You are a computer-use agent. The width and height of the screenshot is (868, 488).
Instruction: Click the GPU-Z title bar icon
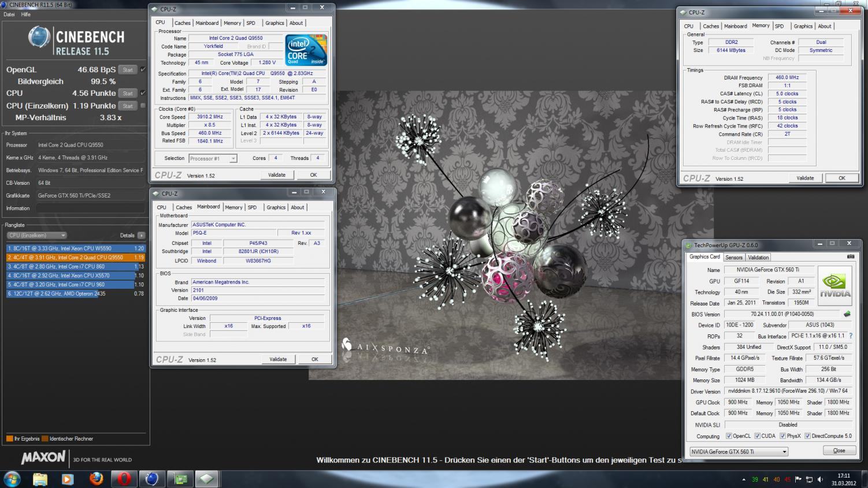pos(689,245)
